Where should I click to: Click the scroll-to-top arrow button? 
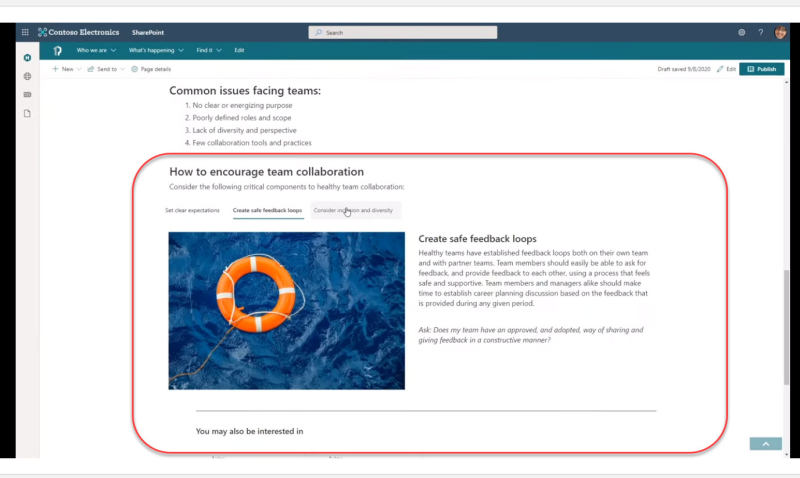coord(765,444)
